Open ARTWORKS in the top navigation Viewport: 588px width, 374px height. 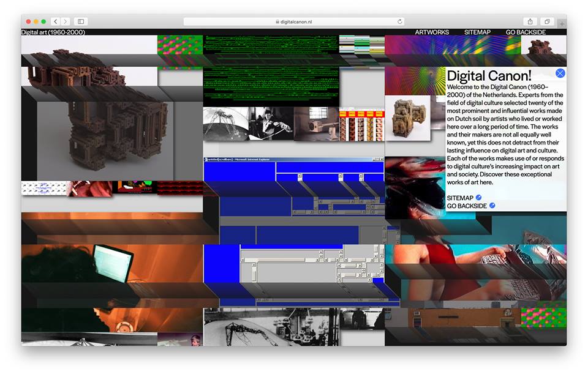point(432,32)
